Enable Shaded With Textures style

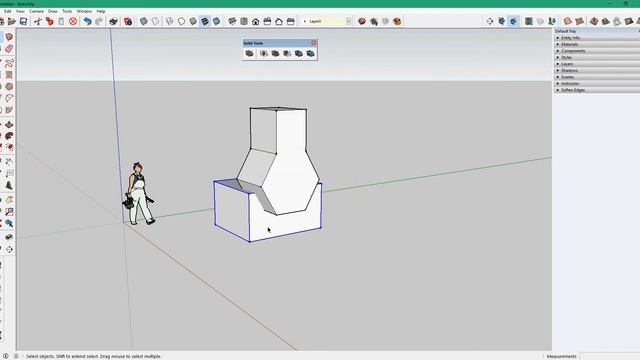pyautogui.click(x=205, y=21)
